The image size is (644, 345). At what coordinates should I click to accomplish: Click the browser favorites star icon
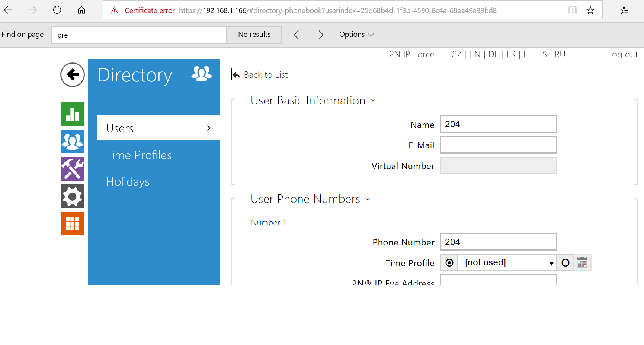(590, 10)
